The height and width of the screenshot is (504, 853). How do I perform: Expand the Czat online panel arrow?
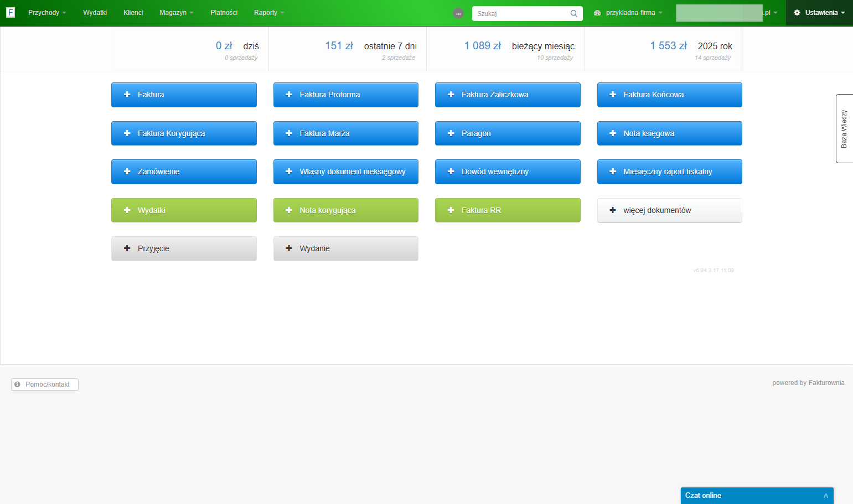point(825,496)
